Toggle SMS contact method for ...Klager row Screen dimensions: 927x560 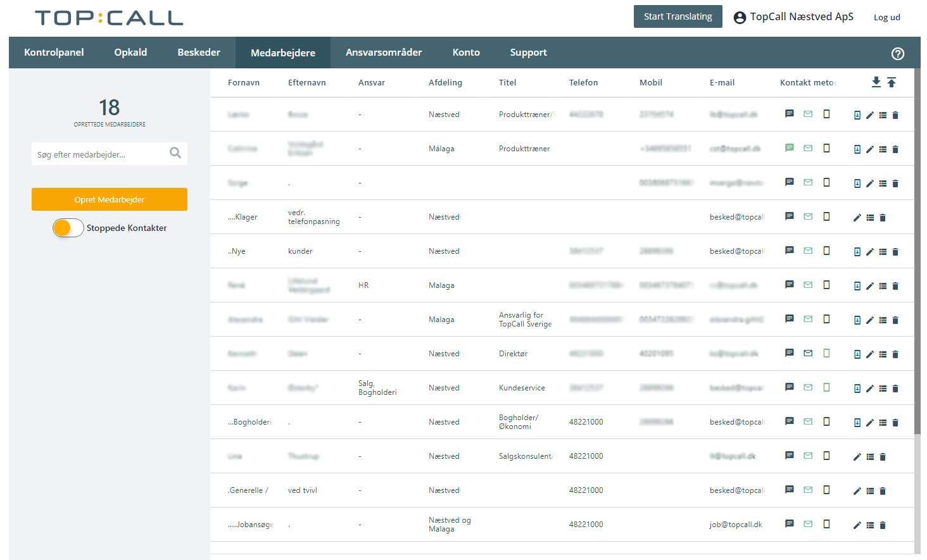(x=790, y=216)
